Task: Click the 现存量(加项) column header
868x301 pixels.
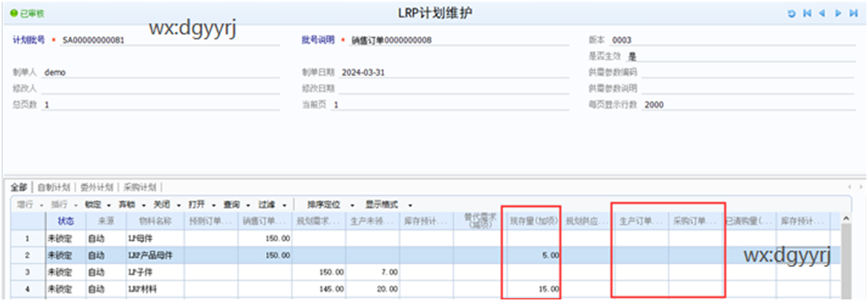Action: pyautogui.click(x=534, y=221)
